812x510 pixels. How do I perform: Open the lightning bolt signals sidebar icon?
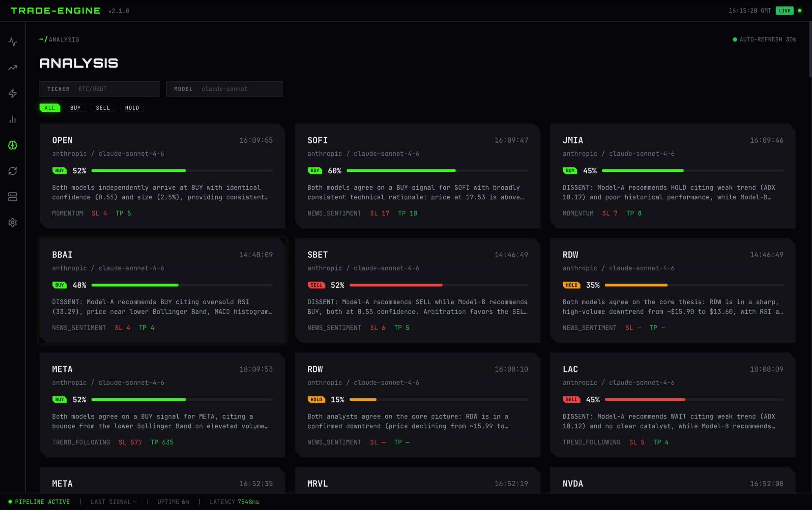click(x=13, y=94)
